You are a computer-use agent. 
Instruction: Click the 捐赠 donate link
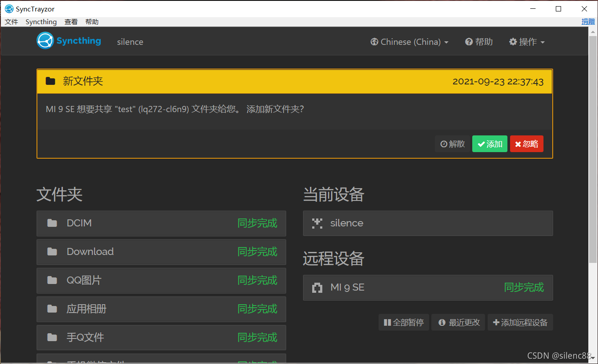coord(588,22)
